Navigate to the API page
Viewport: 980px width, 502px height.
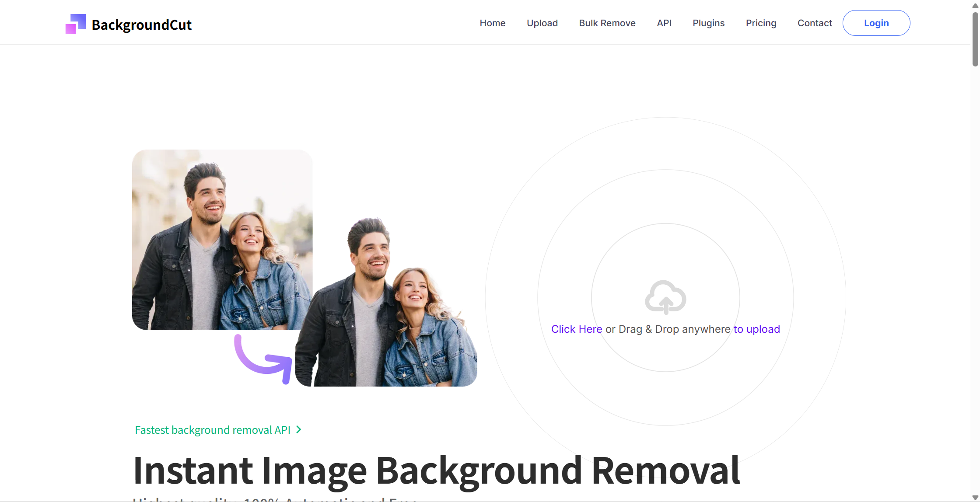(664, 23)
